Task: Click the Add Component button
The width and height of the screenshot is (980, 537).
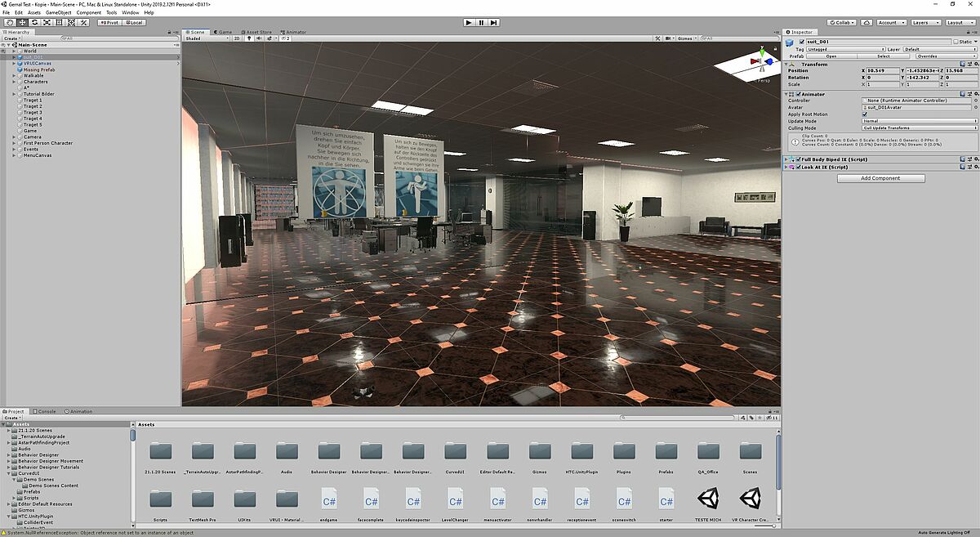Action: point(880,177)
